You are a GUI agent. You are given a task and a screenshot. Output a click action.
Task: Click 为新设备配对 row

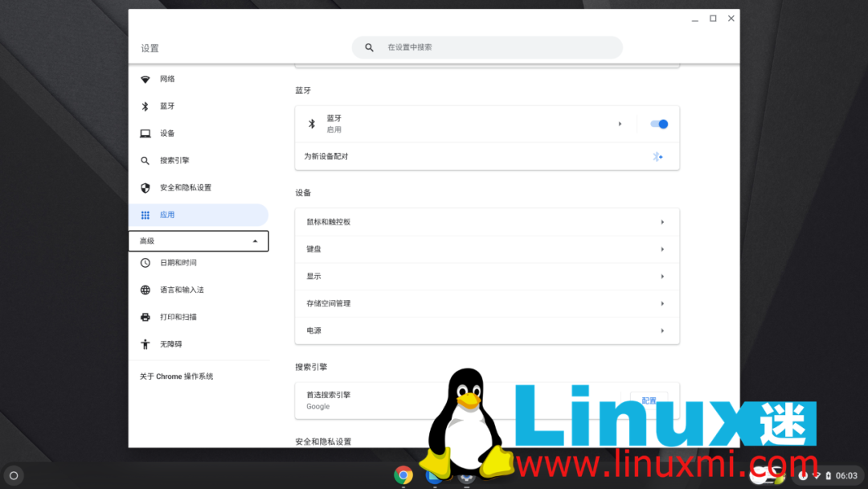click(x=487, y=157)
